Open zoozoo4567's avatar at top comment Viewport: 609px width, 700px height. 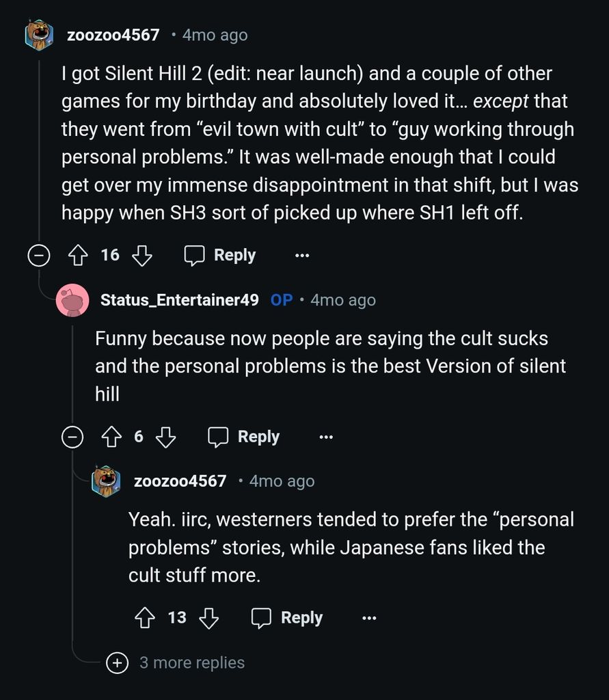click(x=39, y=35)
